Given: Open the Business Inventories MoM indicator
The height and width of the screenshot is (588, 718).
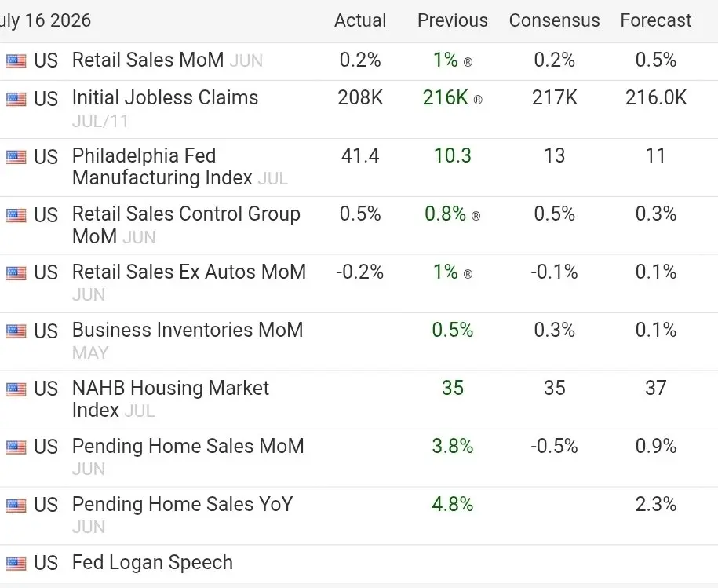Looking at the screenshot, I should tap(188, 330).
